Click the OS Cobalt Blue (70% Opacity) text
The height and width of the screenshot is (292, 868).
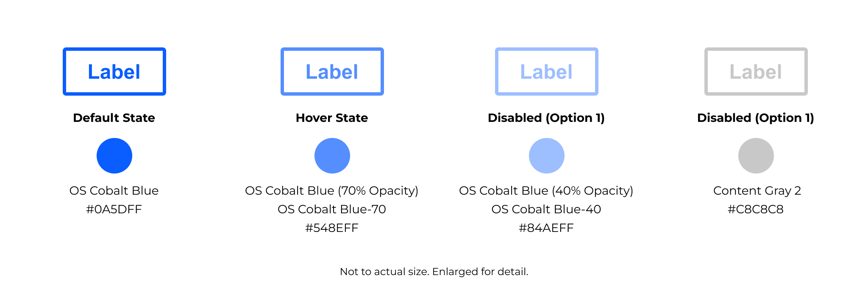tap(332, 191)
